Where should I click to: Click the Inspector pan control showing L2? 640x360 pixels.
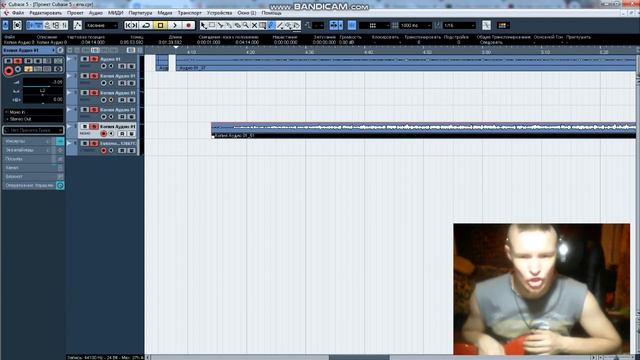(x=43, y=91)
